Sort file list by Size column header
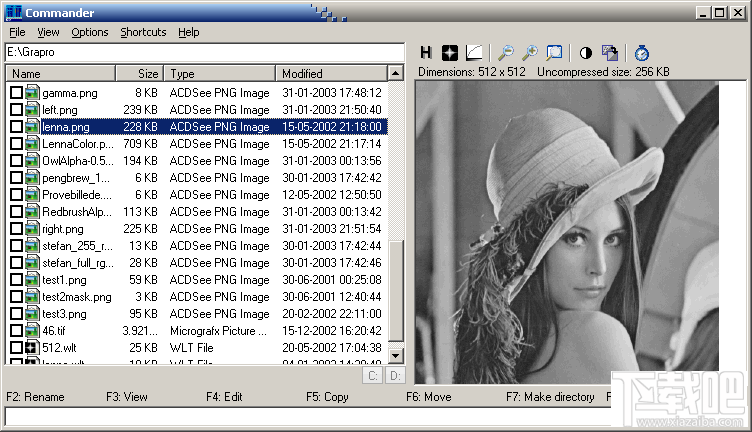The image size is (752, 432). [x=140, y=73]
